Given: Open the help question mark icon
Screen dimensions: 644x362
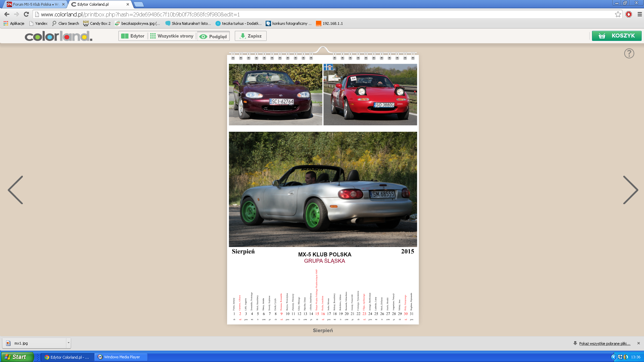Looking at the screenshot, I should click(629, 53).
